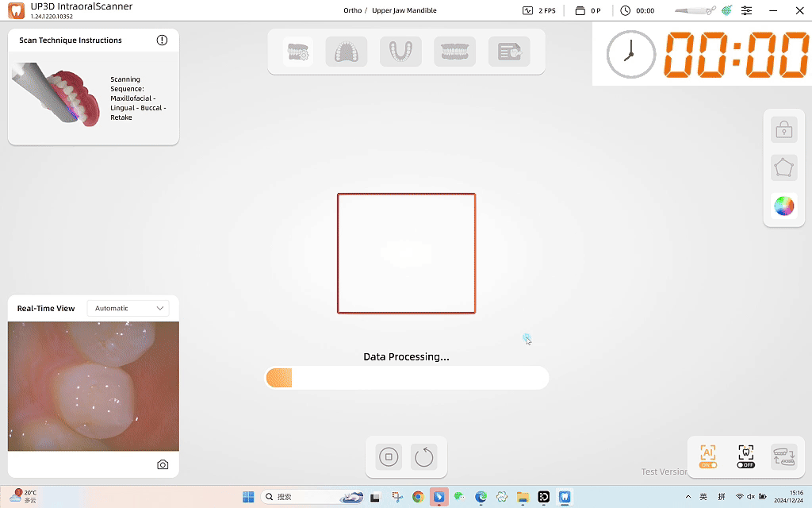Image resolution: width=812 pixels, height=508 pixels.
Task: Toggle the AI scan switch
Action: 707,456
